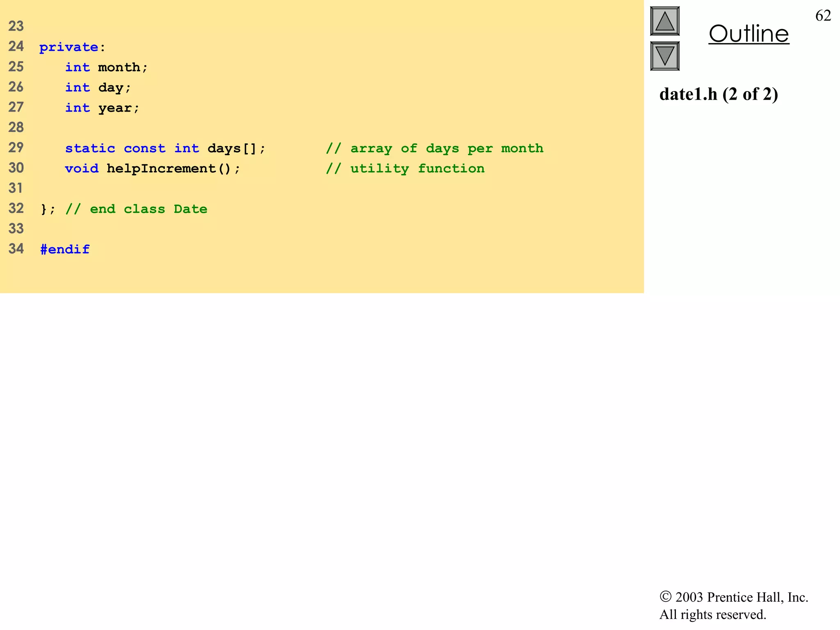Select void helpIncrement() declaration

(153, 168)
